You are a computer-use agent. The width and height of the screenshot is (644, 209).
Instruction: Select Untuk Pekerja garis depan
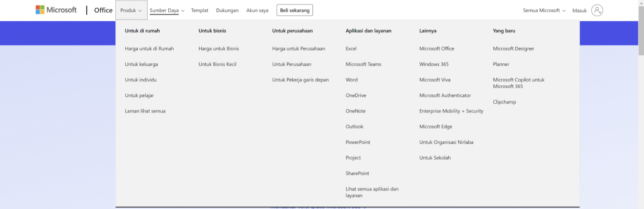(x=301, y=79)
